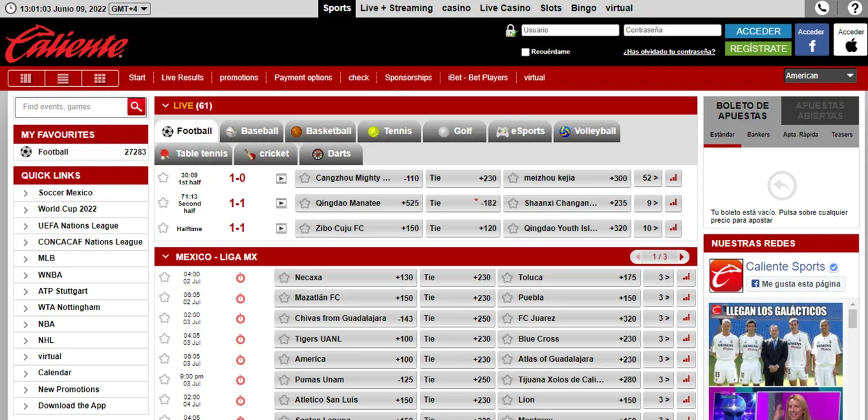Image resolution: width=868 pixels, height=420 pixels.
Task: Open the Llegan Los Galácticos image
Action: coord(775,345)
